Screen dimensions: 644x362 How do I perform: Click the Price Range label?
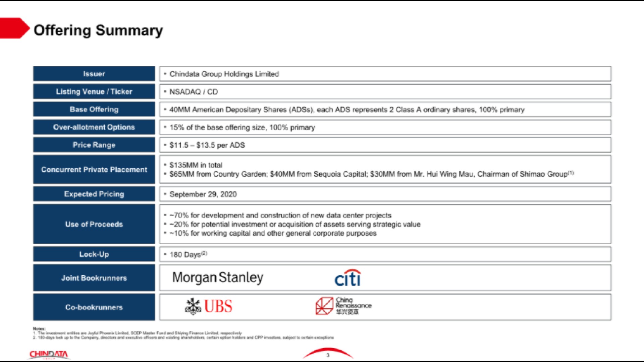pyautogui.click(x=94, y=145)
